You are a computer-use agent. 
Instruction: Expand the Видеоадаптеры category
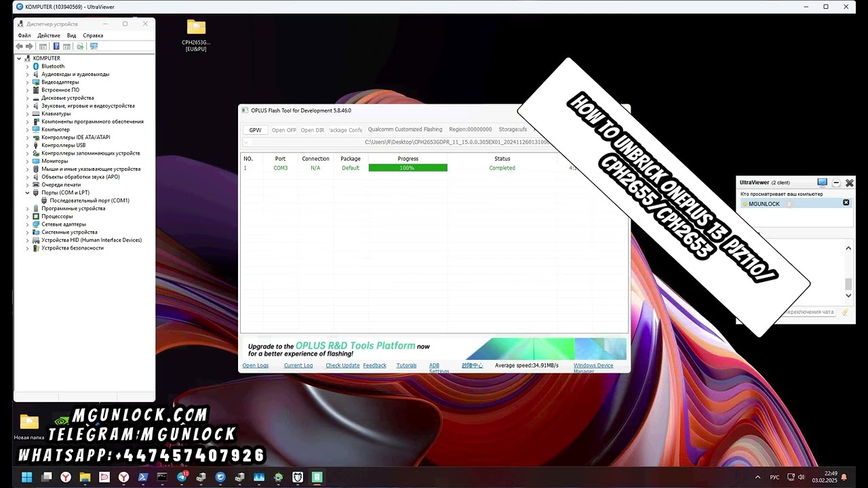[x=27, y=82]
